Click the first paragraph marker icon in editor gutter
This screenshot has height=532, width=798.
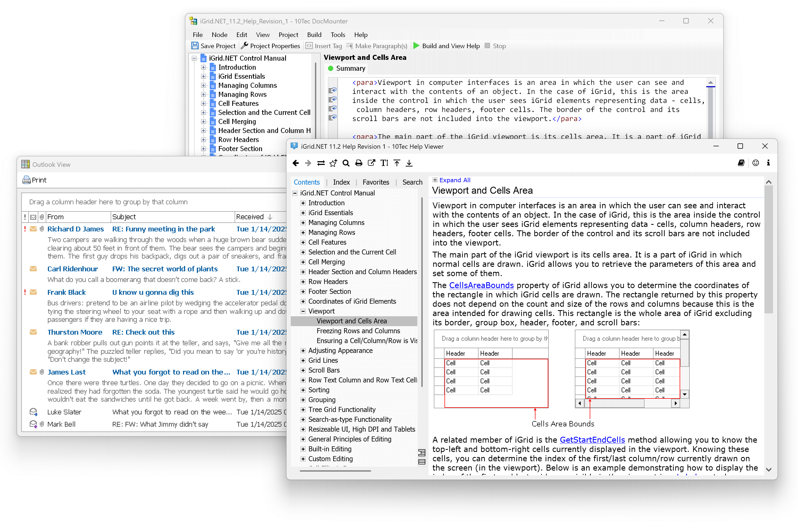332,90
